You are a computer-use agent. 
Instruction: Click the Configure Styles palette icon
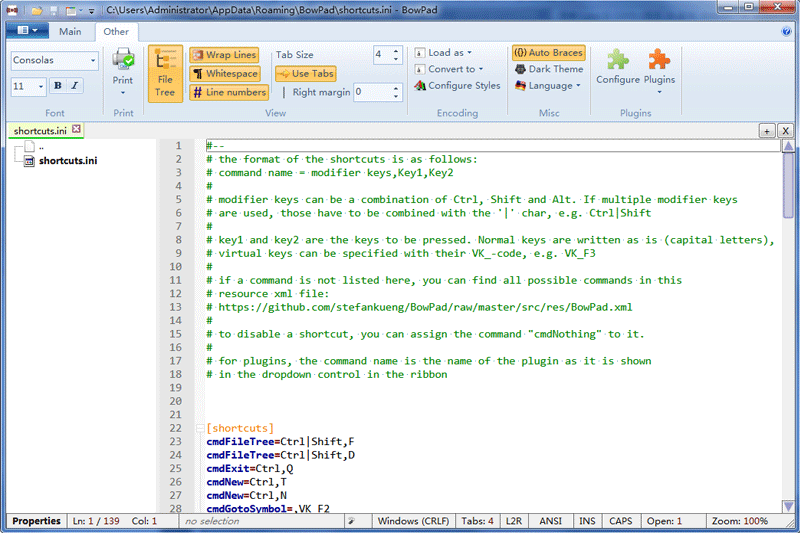420,86
